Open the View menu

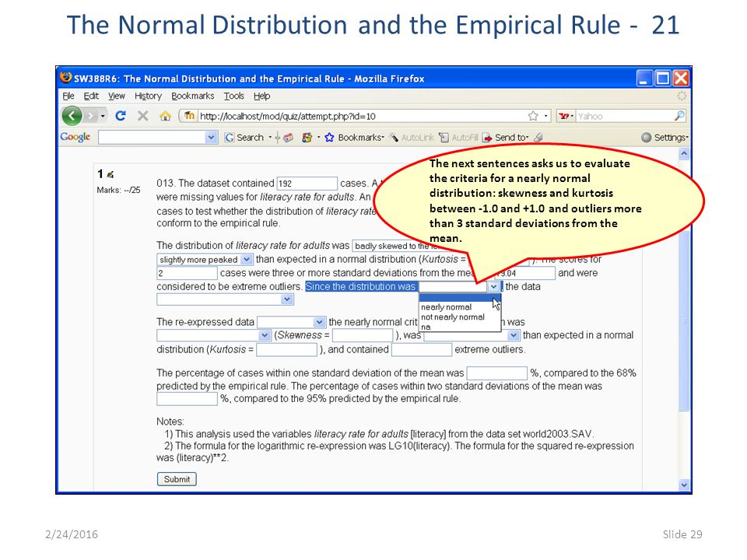coord(116,96)
